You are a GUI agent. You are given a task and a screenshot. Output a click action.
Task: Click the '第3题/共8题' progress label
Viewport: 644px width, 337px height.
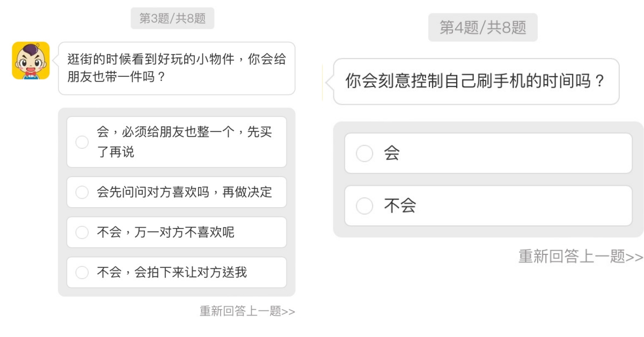(x=172, y=18)
